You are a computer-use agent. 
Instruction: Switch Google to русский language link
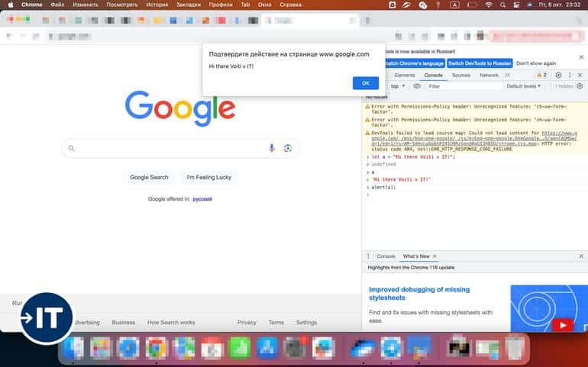pyautogui.click(x=202, y=199)
